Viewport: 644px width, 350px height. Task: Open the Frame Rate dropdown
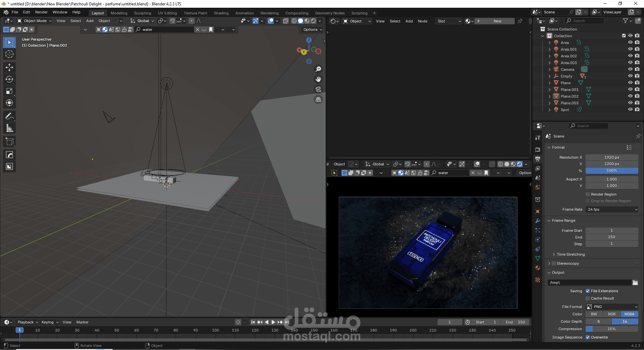612,209
